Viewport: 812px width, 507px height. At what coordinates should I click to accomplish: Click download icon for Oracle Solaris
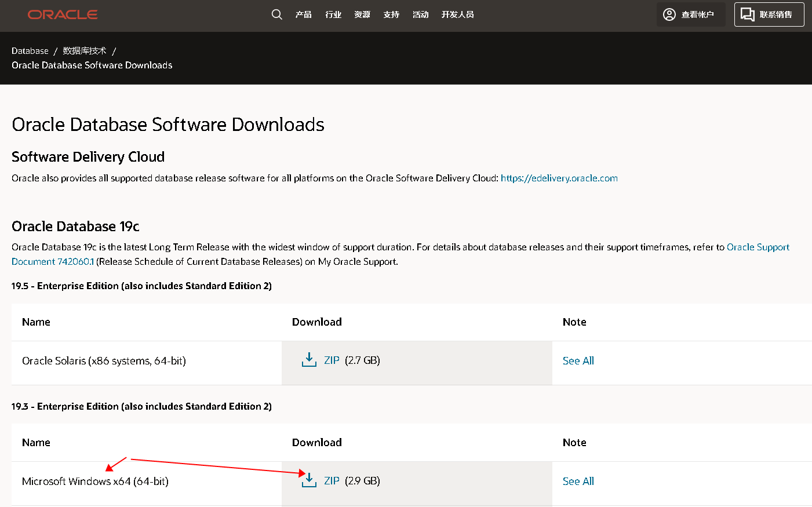click(x=309, y=360)
